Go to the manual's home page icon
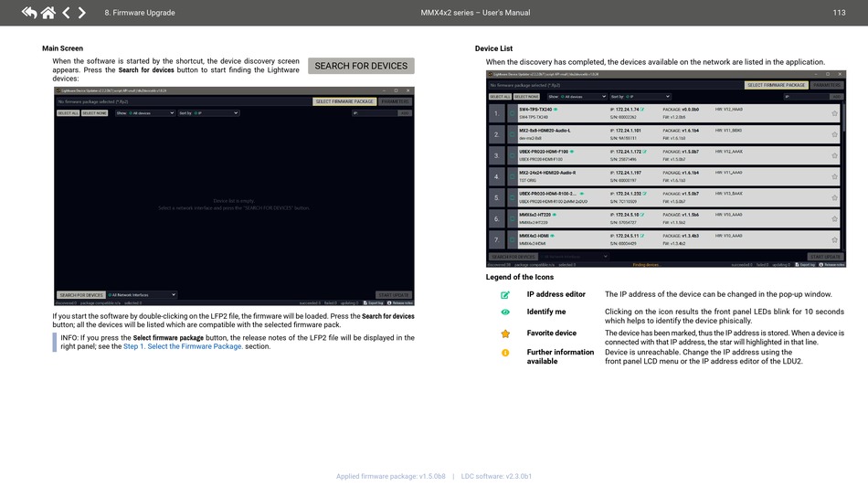The height and width of the screenshot is (487, 868). coord(48,13)
